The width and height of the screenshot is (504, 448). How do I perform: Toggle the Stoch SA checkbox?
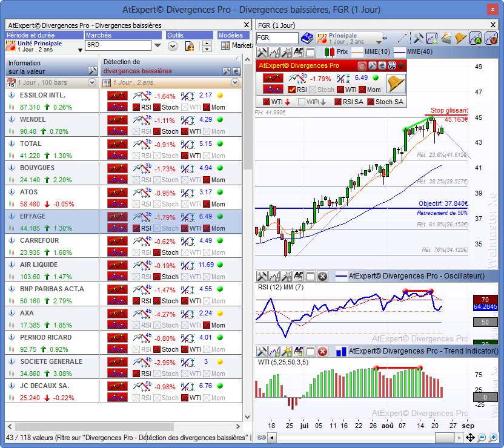(x=371, y=102)
